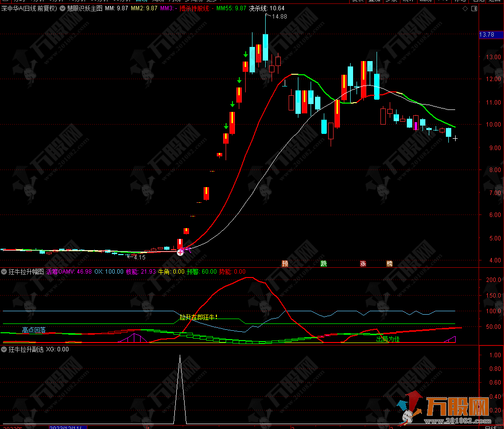Viewport: 504px width, 429px height.
Task: Click the green 跌 info marker
Action: [324, 264]
